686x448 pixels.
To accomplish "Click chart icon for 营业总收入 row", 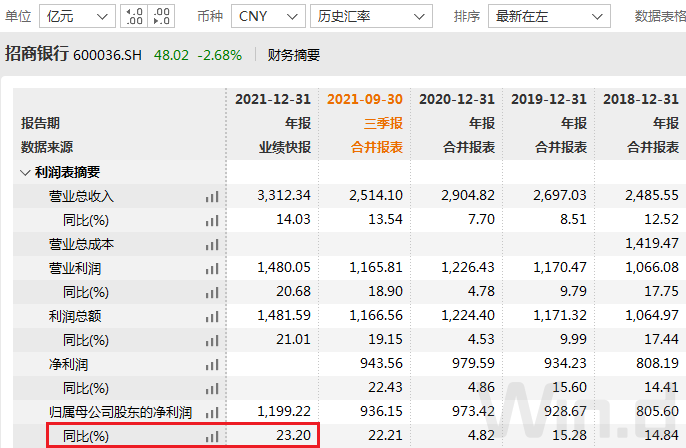I will pos(211,197).
